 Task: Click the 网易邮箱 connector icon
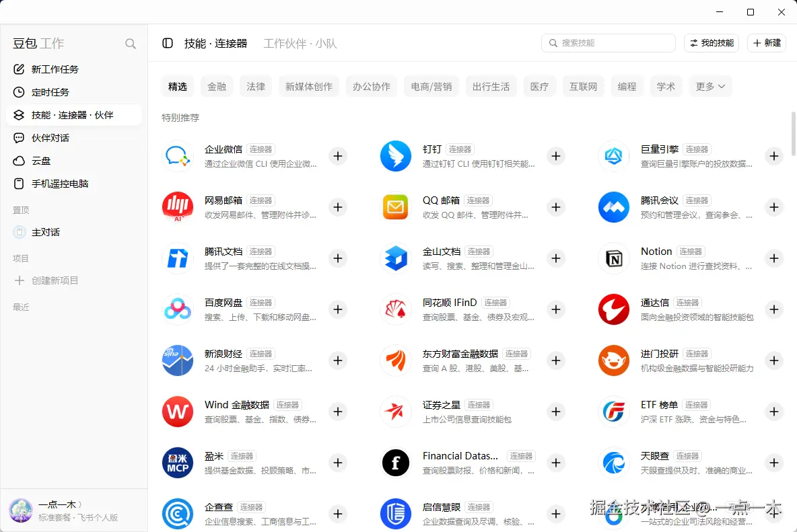178,207
